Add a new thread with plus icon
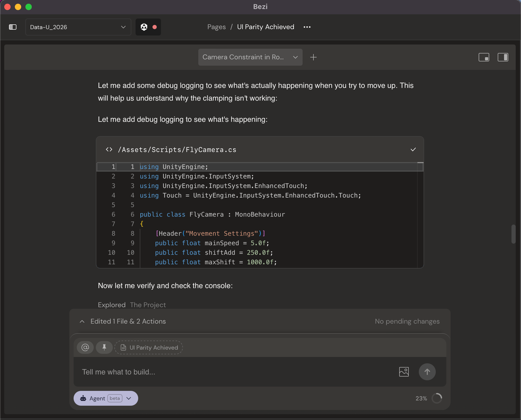 pyautogui.click(x=313, y=57)
